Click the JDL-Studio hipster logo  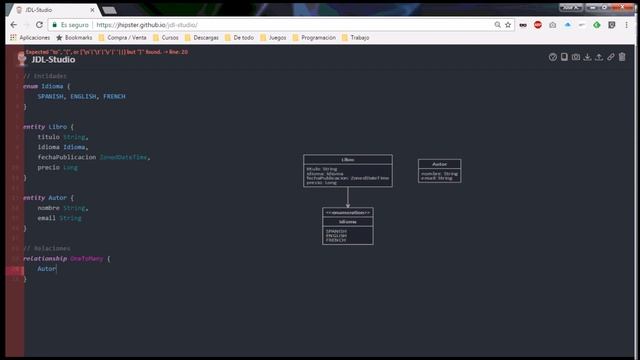[22, 59]
